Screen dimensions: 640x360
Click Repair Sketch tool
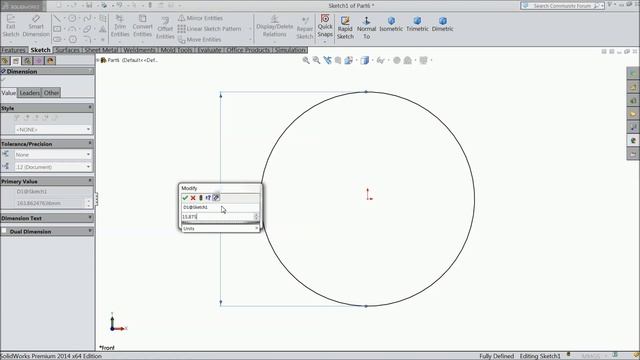tap(305, 28)
